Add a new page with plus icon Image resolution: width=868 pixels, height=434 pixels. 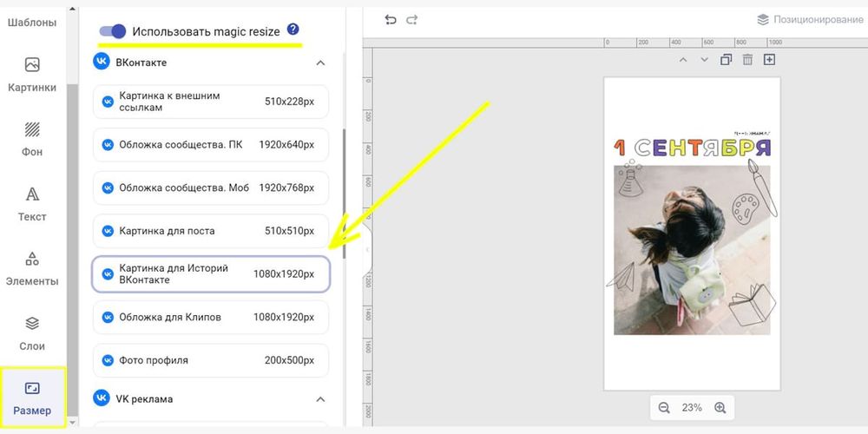point(769,60)
